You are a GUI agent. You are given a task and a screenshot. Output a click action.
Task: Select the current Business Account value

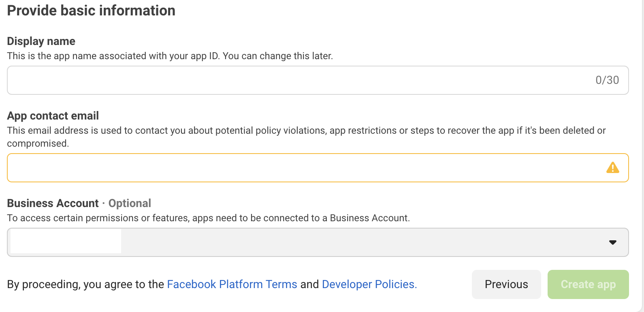coord(66,241)
